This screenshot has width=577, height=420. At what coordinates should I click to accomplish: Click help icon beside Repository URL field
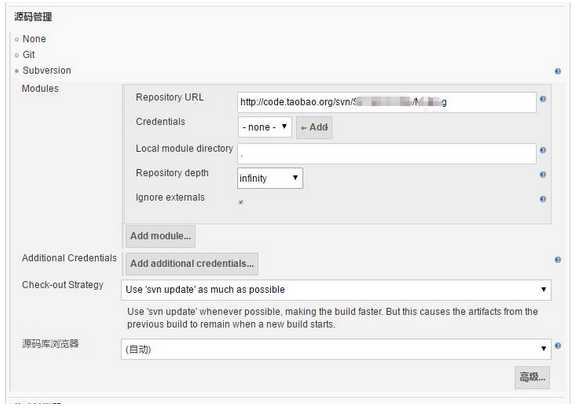(x=543, y=99)
